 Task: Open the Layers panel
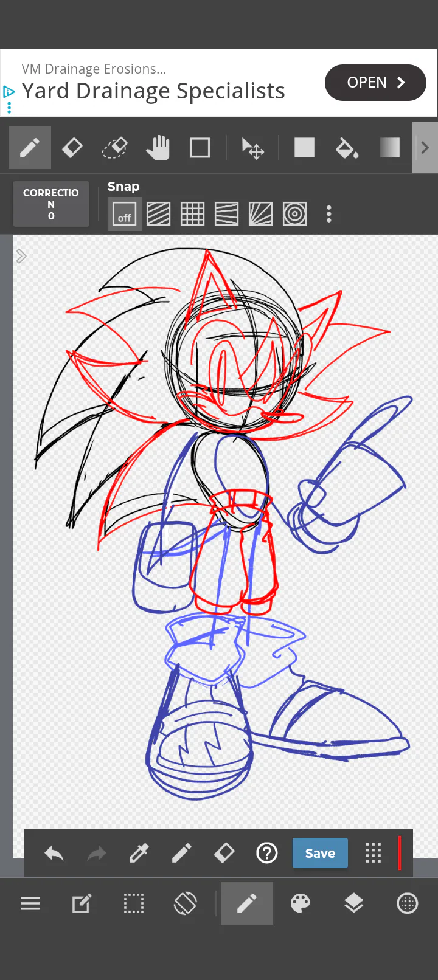point(354,904)
